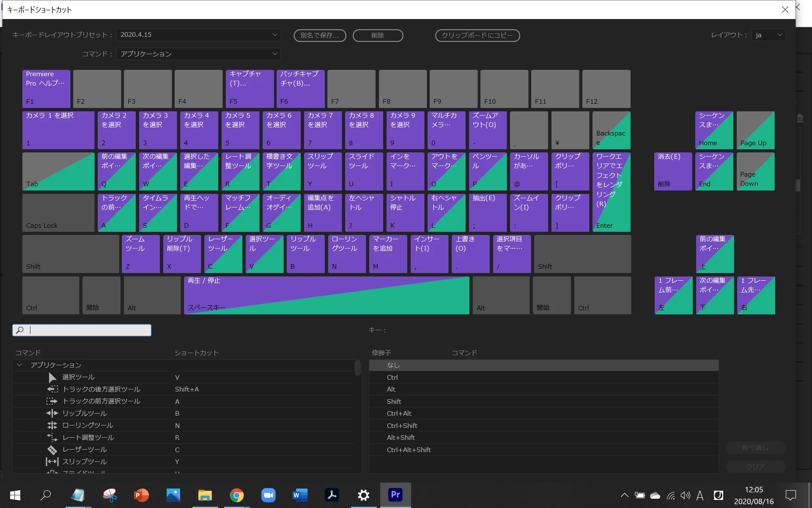Open Google Chrome from the taskbar
Image resolution: width=812 pixels, height=508 pixels.
tap(236, 495)
